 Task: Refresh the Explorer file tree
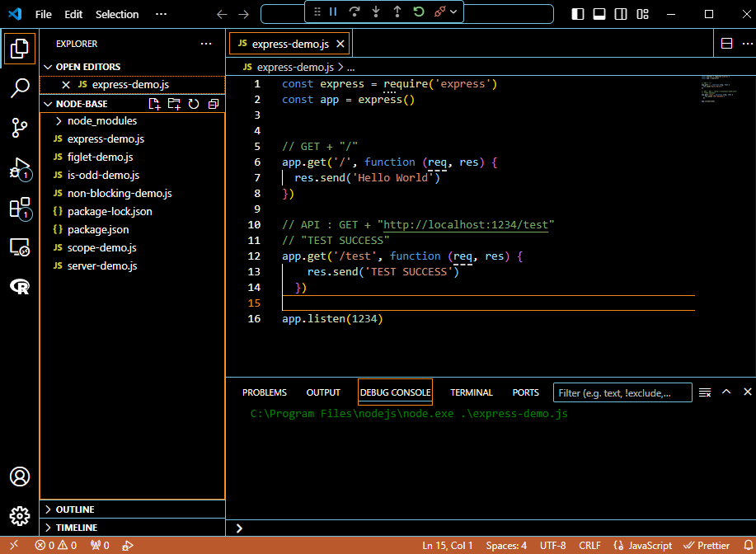[x=194, y=104]
